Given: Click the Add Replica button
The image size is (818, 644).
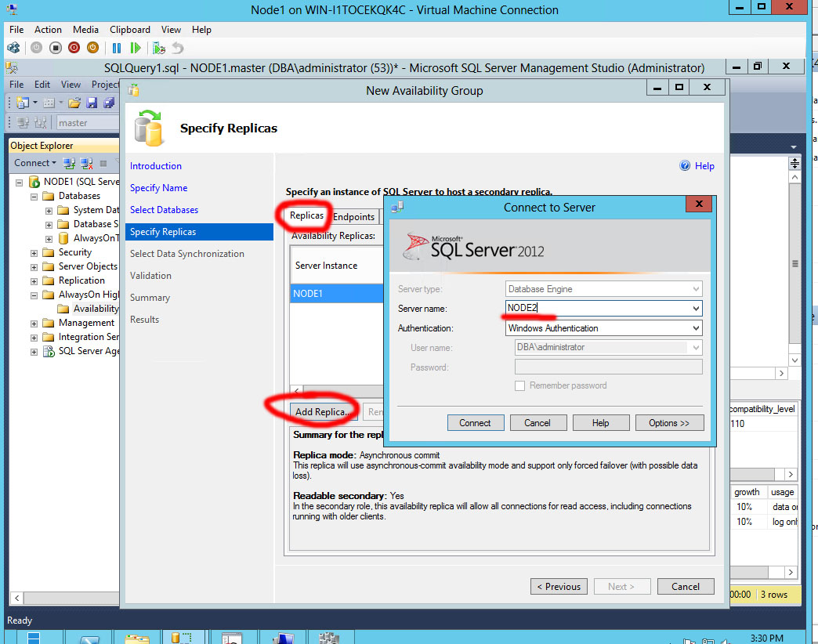Looking at the screenshot, I should [x=323, y=411].
